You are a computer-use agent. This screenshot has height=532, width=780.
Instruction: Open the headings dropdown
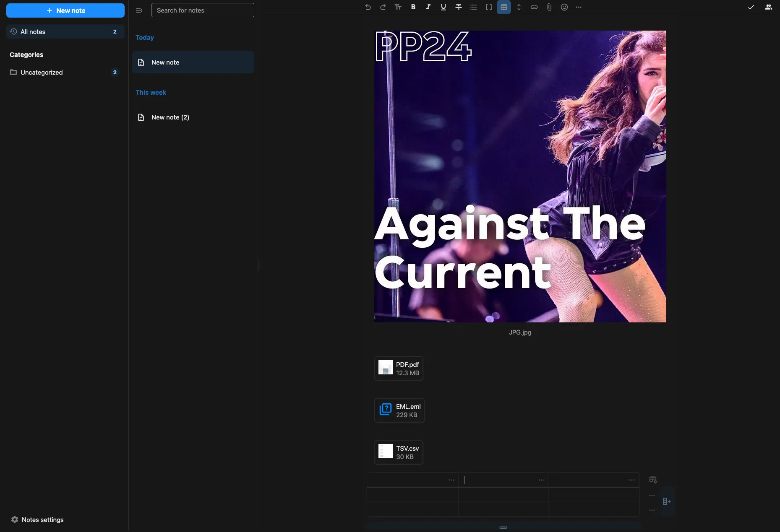[398, 7]
